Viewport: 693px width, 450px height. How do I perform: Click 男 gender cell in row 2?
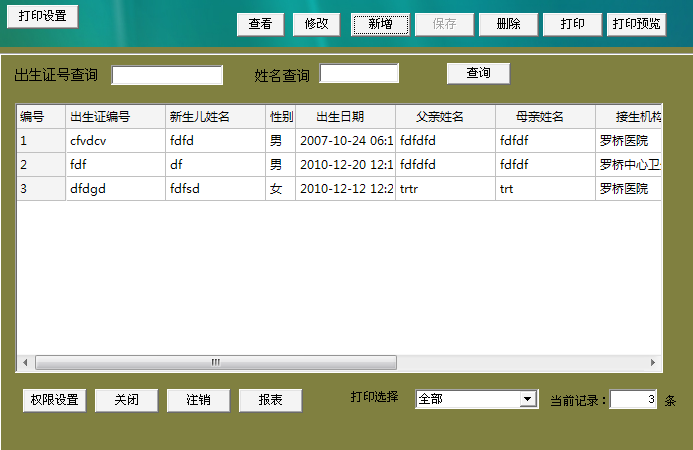click(x=281, y=164)
